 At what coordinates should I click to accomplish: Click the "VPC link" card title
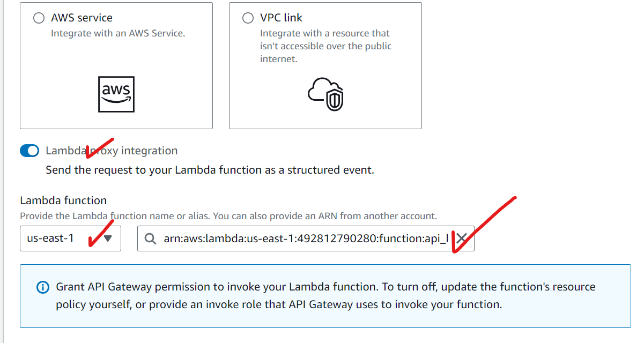point(281,18)
